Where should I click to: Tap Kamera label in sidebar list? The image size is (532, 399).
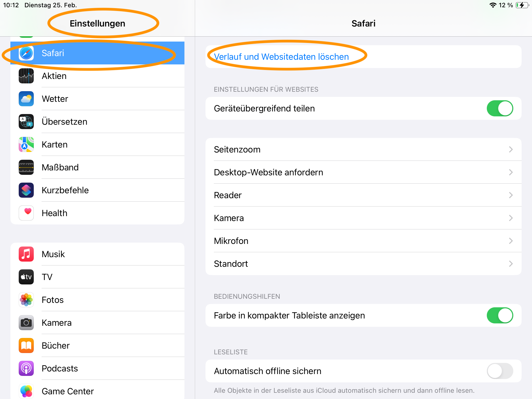(x=57, y=323)
